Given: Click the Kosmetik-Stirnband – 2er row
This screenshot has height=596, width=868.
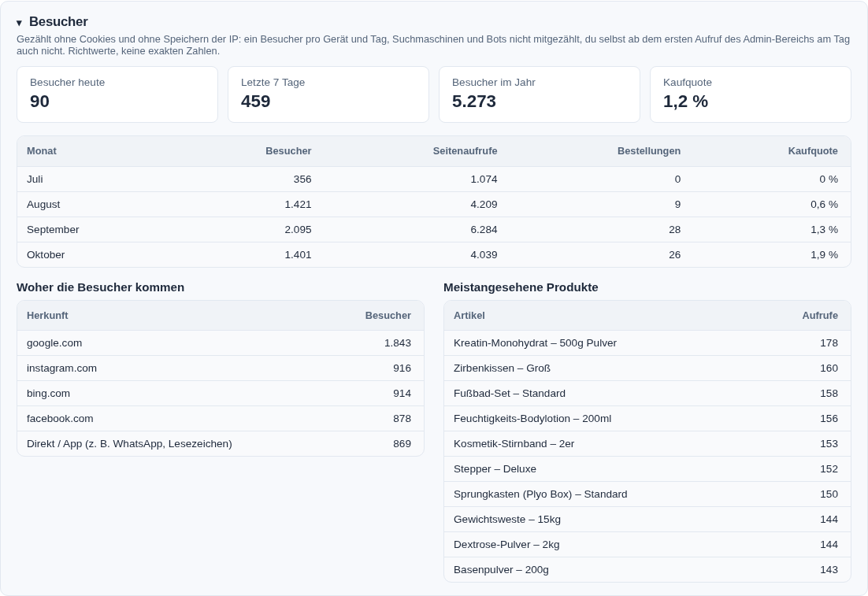Looking at the screenshot, I should coord(647,444).
